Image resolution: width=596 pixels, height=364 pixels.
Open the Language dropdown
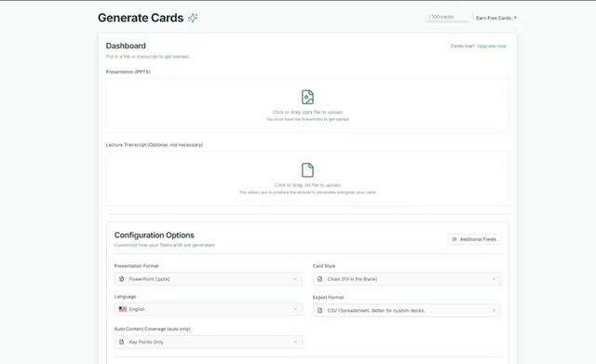pyautogui.click(x=209, y=309)
